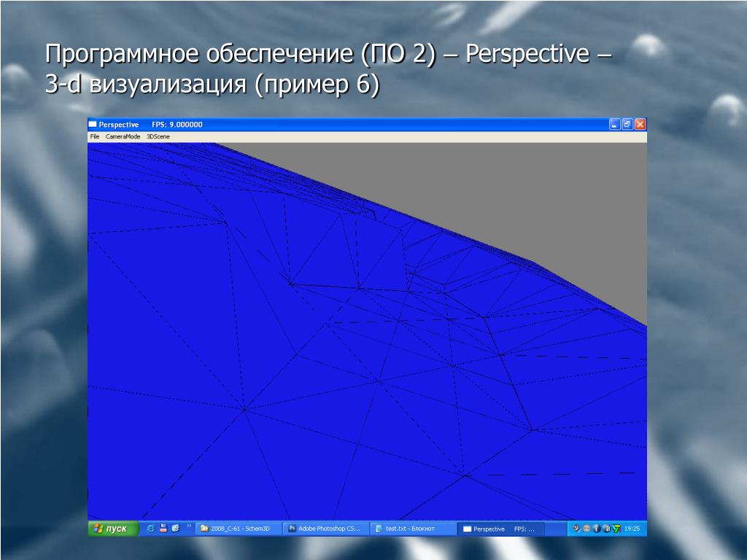747x560 pixels.
Task: Click the yellow-green tray icon beside clock
Action: click(x=616, y=529)
